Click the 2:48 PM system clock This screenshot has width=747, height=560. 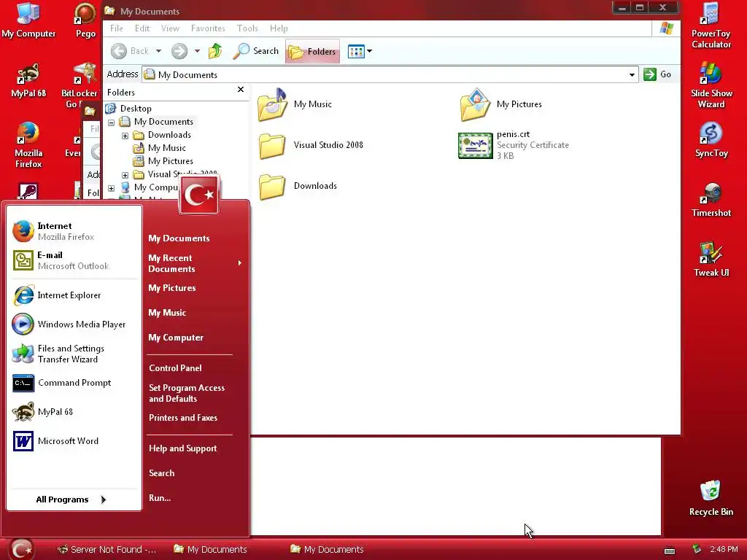pyautogui.click(x=724, y=549)
